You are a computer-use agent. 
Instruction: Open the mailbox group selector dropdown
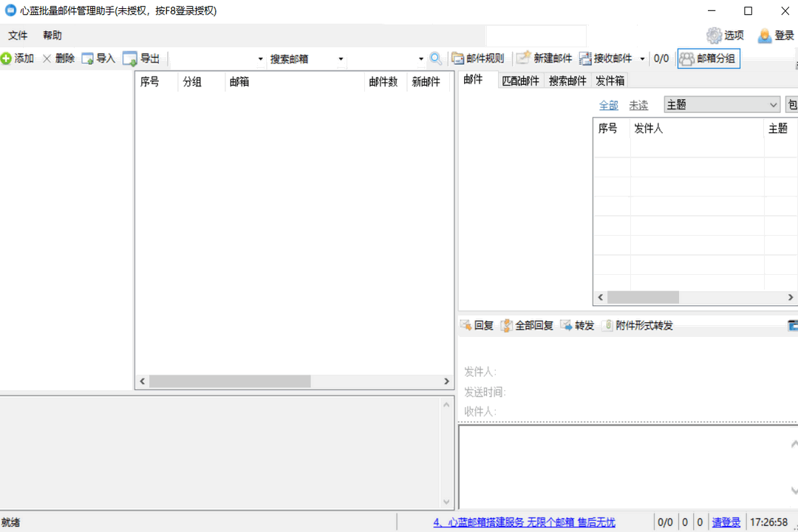click(x=259, y=58)
